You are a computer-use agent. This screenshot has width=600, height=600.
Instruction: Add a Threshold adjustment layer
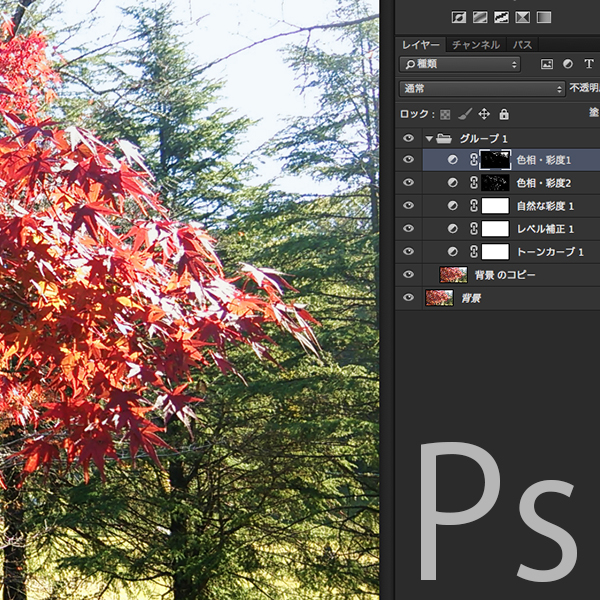pyautogui.click(x=501, y=17)
